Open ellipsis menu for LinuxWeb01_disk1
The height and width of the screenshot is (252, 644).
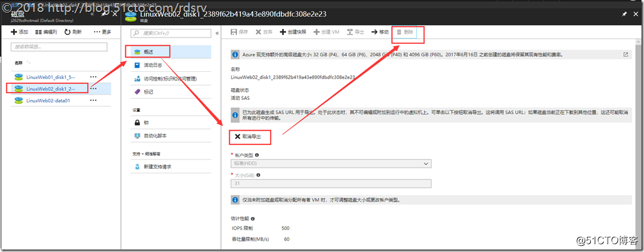93,77
